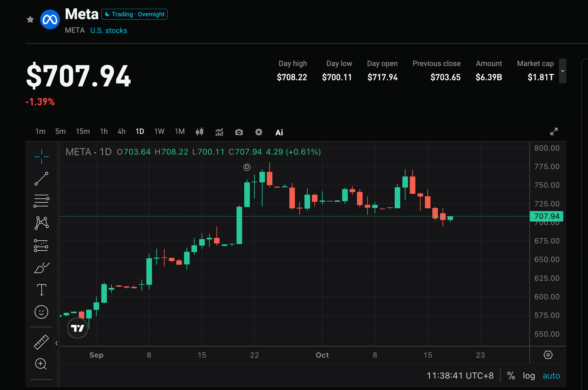Take a chart snapshot with camera icon
This screenshot has width=588, height=390.
click(239, 132)
